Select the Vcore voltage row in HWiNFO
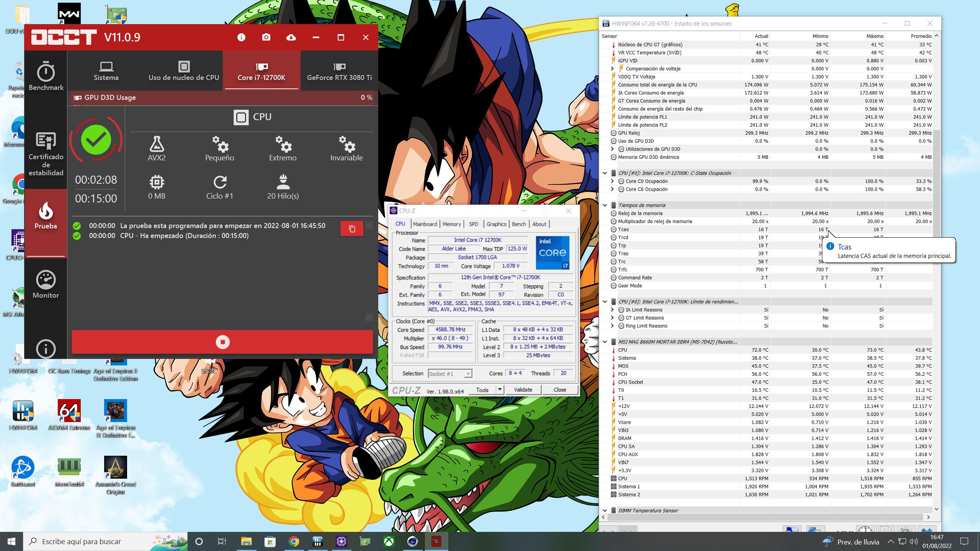 point(766,422)
